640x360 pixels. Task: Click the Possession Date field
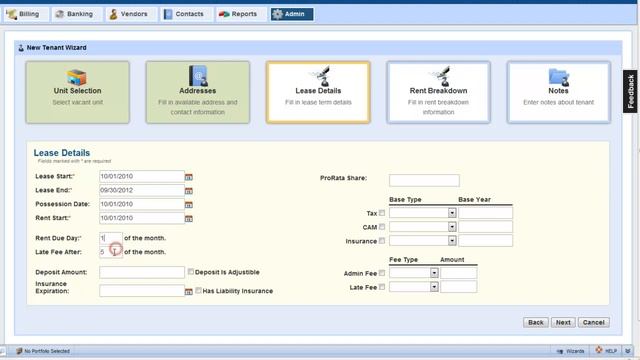[142, 204]
